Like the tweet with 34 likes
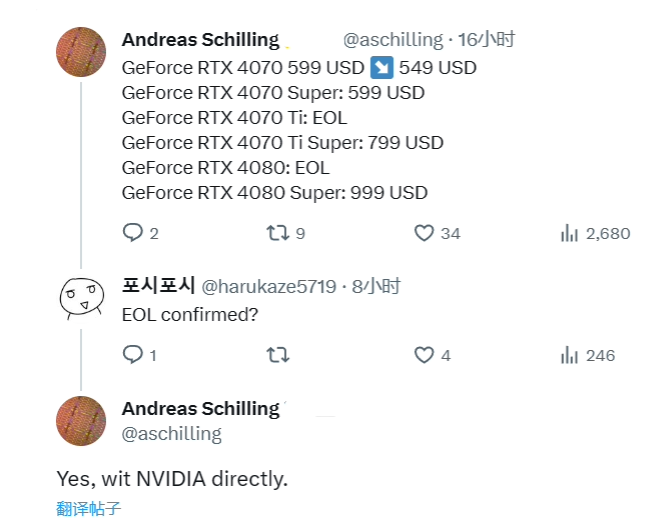Viewport: 665px width, 520px height. [x=424, y=233]
